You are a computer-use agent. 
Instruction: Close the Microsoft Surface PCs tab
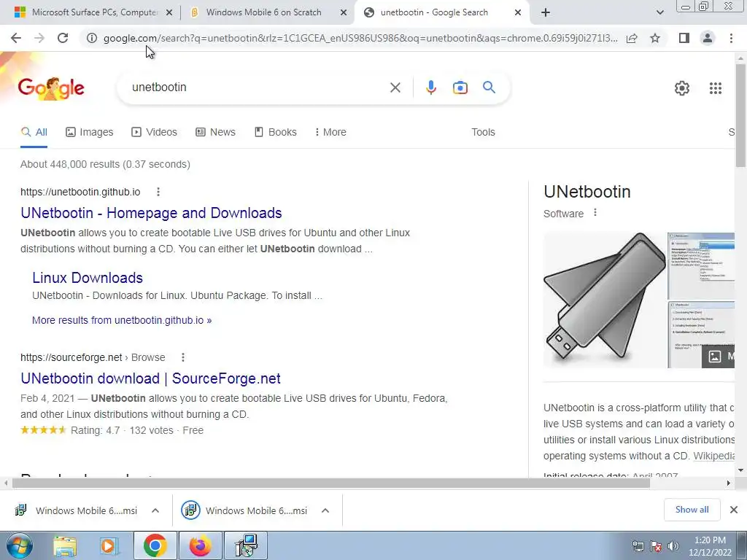169,13
